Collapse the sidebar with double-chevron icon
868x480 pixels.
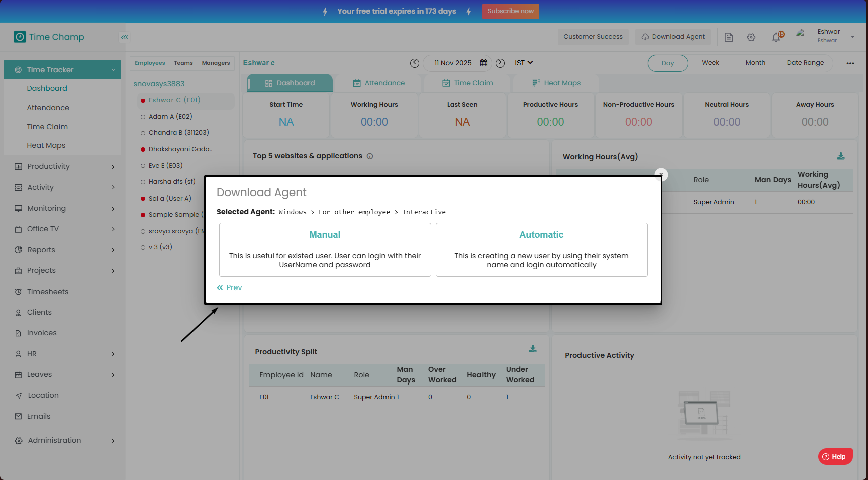pyautogui.click(x=124, y=37)
